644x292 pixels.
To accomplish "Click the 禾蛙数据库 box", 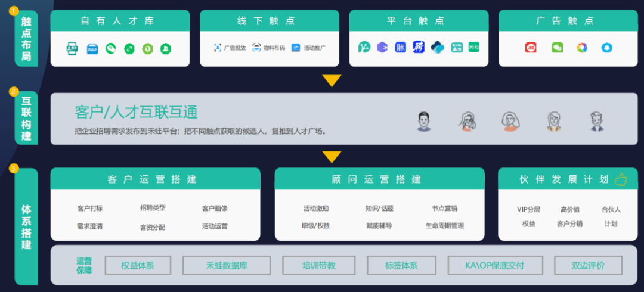I will coord(227,265).
